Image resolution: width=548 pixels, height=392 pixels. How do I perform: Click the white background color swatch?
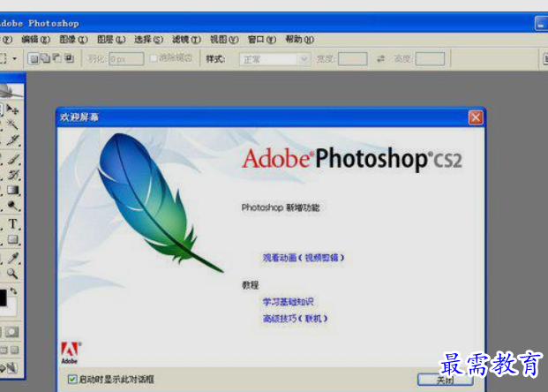click(11, 307)
